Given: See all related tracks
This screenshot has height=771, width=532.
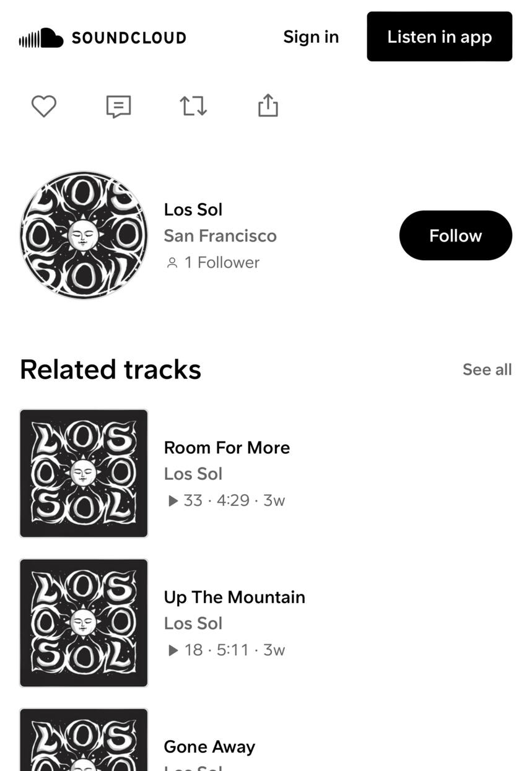Looking at the screenshot, I should [x=487, y=370].
